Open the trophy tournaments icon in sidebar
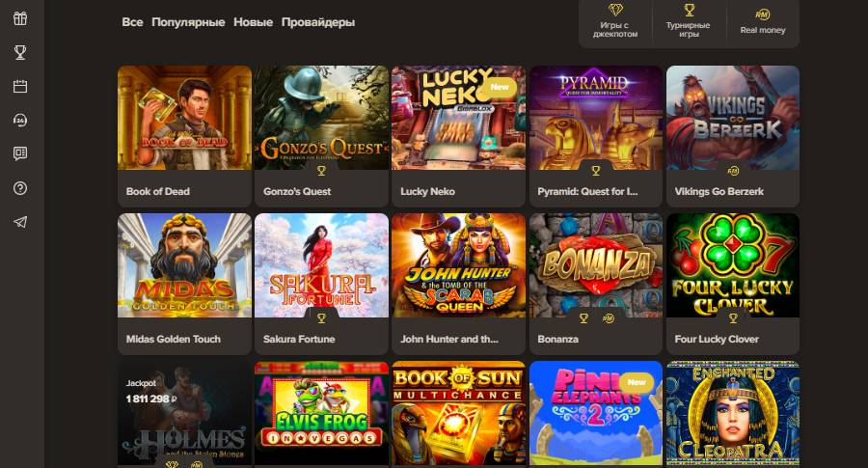The image size is (868, 468). [20, 53]
